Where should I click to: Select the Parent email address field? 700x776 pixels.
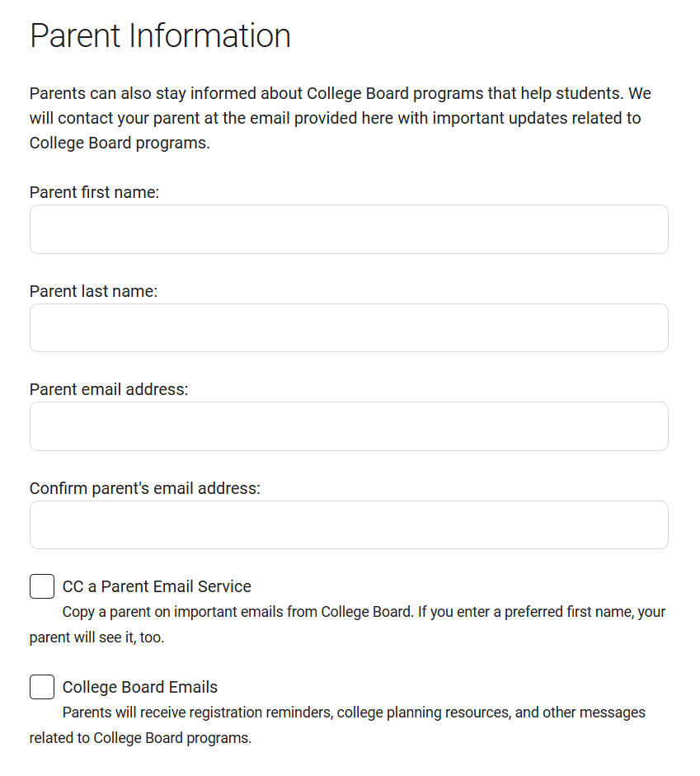[349, 426]
